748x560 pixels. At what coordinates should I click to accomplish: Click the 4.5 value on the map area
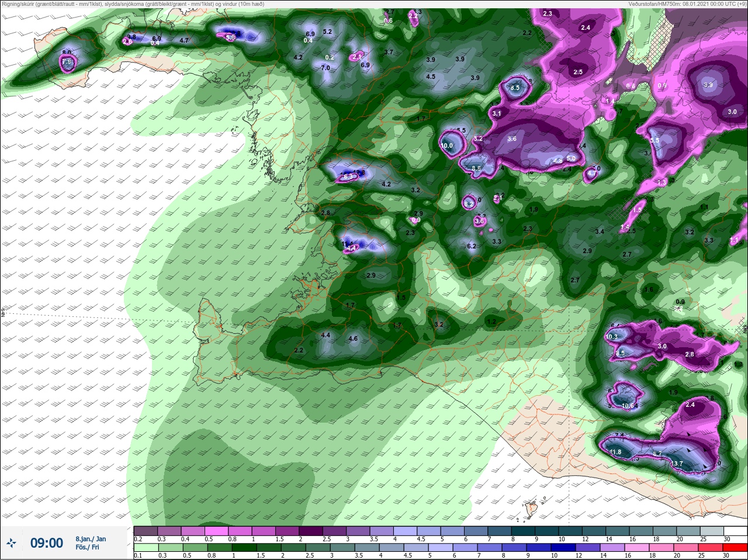pyautogui.click(x=431, y=77)
